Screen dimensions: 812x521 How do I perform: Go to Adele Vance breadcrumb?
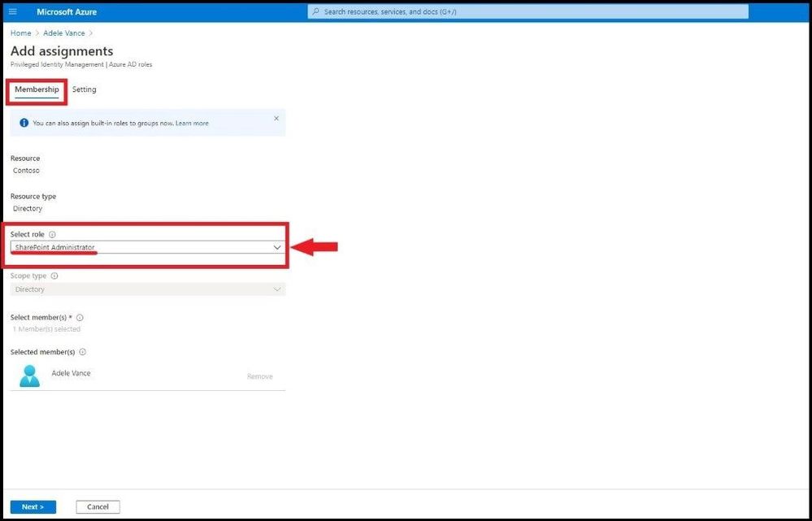64,33
